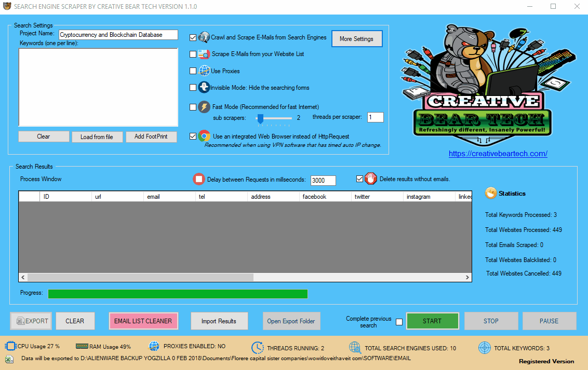Click the Fast Mode lightning icon
588x370 pixels.
tap(204, 107)
